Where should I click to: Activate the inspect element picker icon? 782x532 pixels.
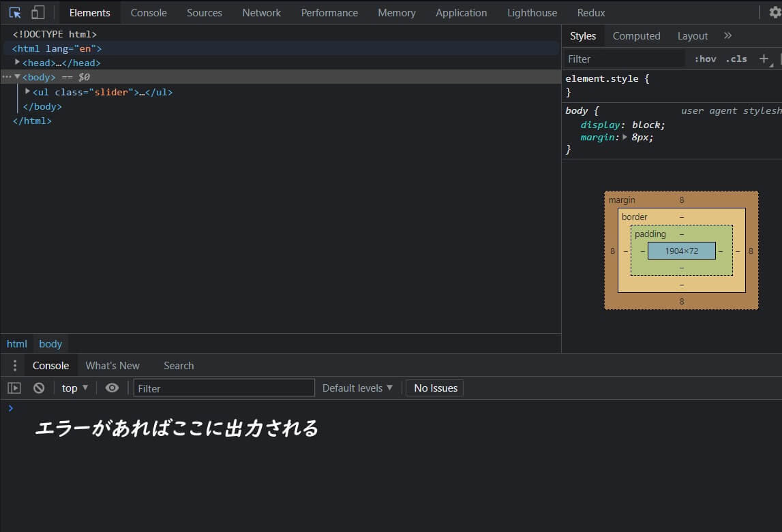point(15,13)
